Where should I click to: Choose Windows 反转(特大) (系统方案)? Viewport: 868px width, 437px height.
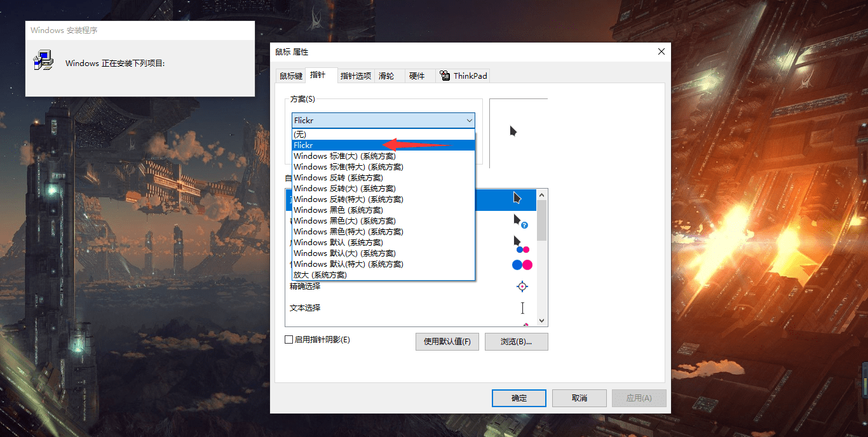click(383, 199)
